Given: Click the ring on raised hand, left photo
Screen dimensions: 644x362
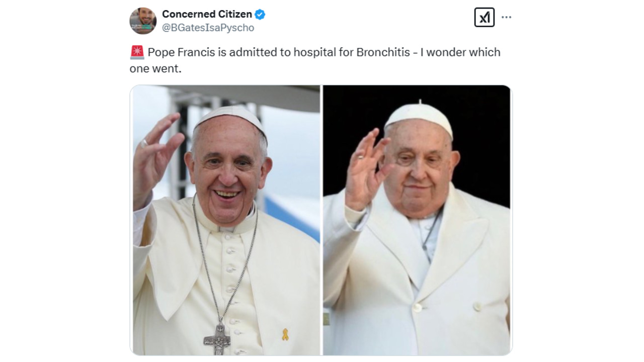Looking at the screenshot, I should click(144, 143).
